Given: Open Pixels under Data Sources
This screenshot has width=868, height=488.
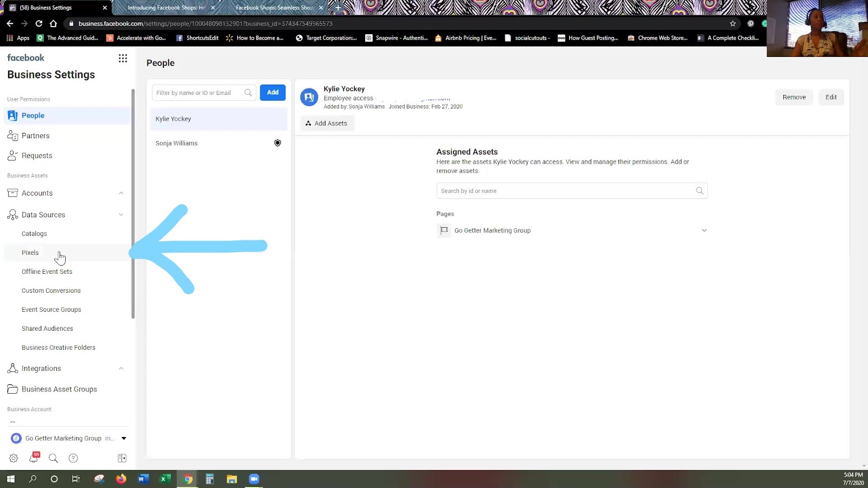Looking at the screenshot, I should coord(30,253).
